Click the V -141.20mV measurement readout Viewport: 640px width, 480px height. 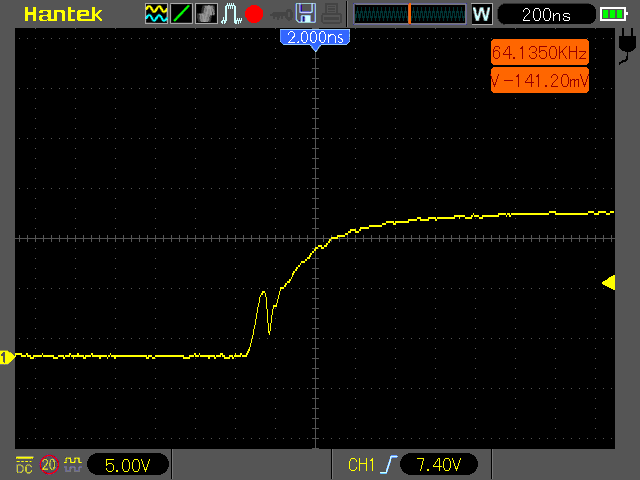pyautogui.click(x=540, y=80)
